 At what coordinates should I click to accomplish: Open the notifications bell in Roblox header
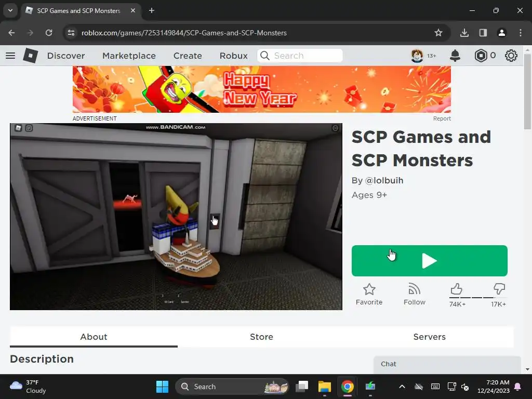[x=455, y=56]
